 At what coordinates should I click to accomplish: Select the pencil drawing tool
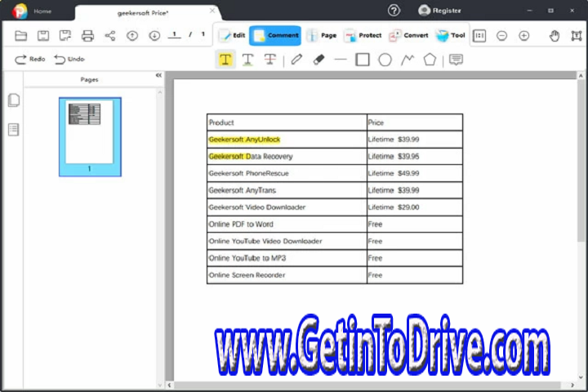coord(296,60)
